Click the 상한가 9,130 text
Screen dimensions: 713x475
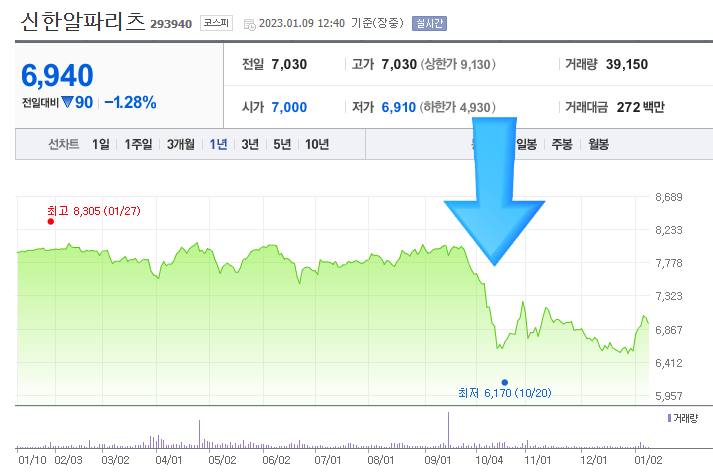click(x=457, y=65)
